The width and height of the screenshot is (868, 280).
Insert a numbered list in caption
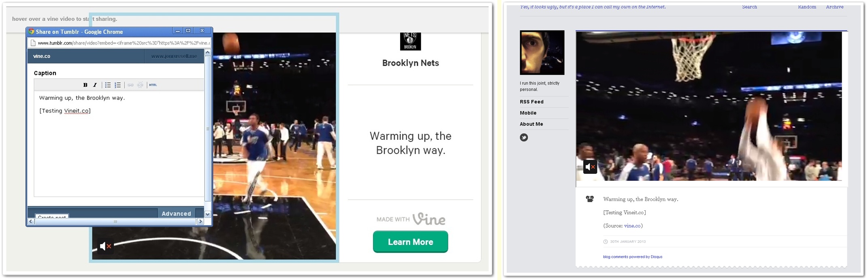(x=117, y=85)
